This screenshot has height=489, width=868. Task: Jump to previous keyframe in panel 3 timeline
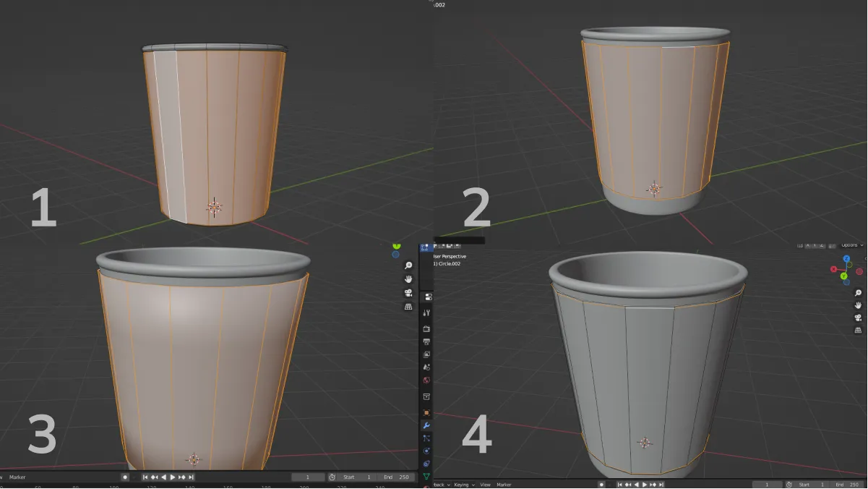click(x=155, y=477)
